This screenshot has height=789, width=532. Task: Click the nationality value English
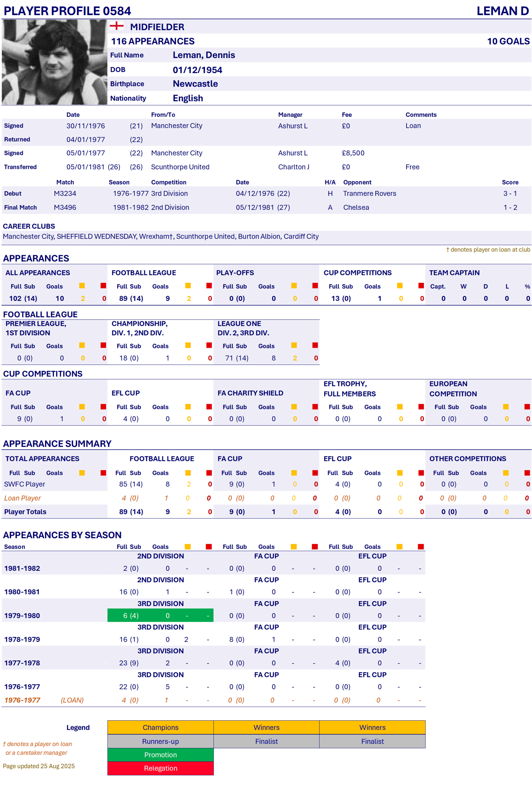(188, 98)
